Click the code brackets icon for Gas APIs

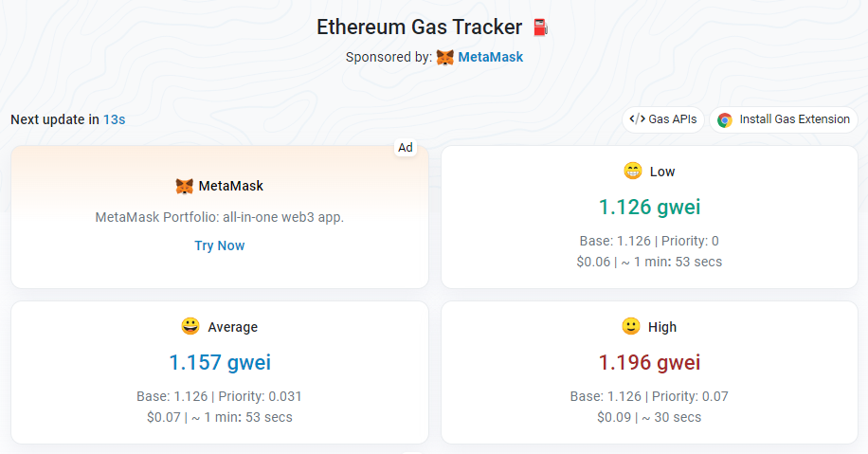point(638,119)
